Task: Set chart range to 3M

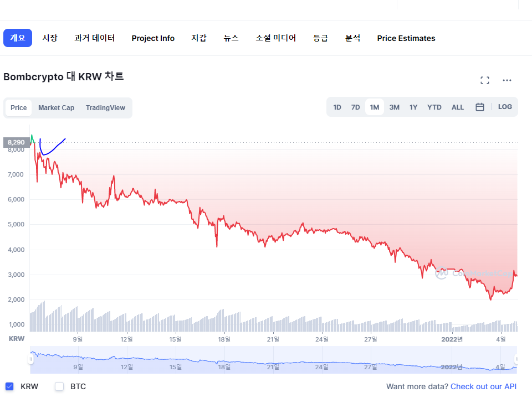Action: [x=394, y=107]
